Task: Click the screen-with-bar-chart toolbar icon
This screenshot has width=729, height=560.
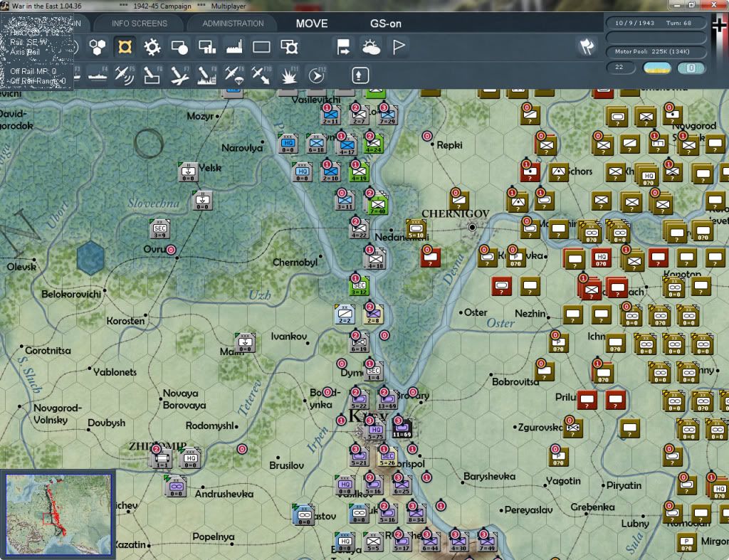Action: 207,47
